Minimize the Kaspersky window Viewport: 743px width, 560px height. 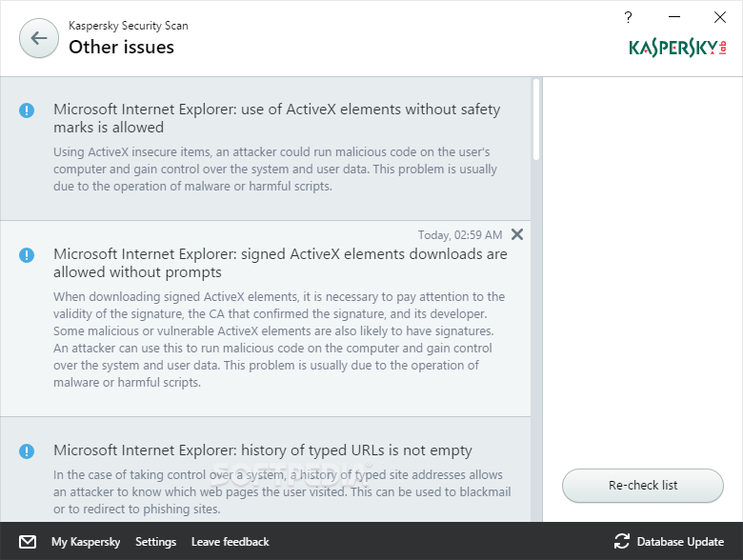click(x=674, y=17)
